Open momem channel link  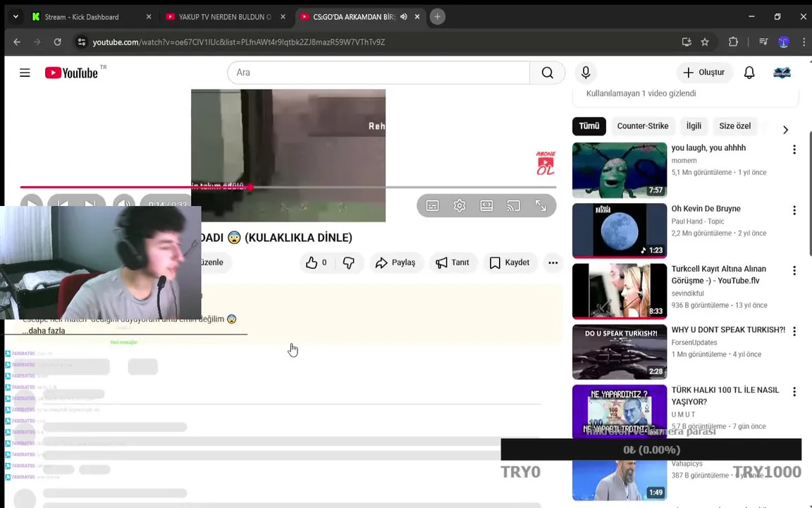[684, 161]
